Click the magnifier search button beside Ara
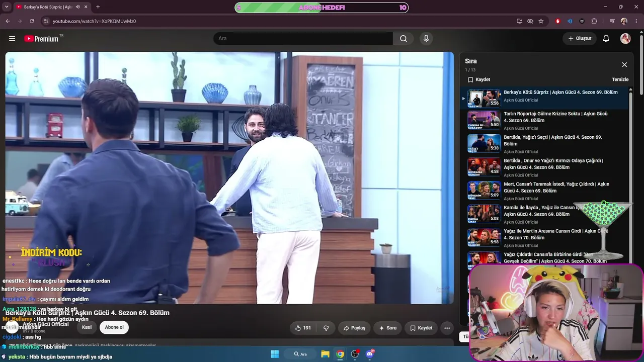Image resolution: width=644 pixels, height=362 pixels. 404,39
